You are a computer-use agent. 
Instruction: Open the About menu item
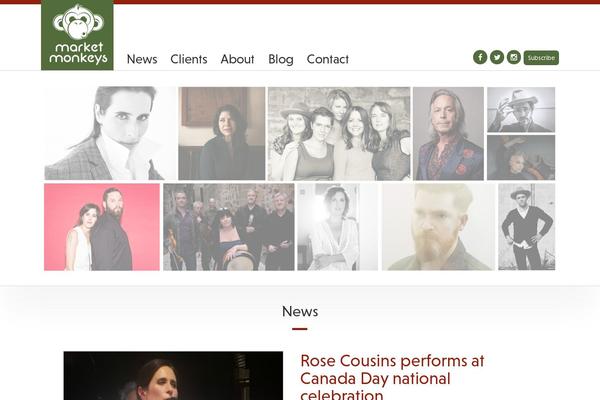237,59
